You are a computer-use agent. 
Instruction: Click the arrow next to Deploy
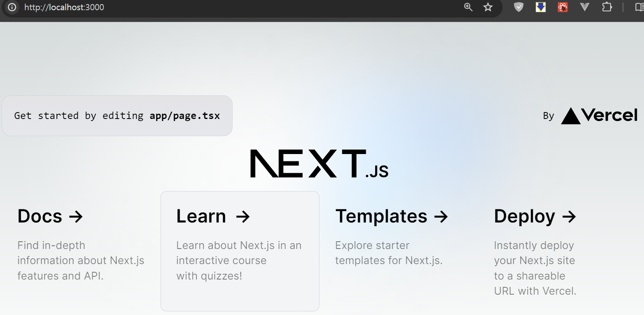569,216
